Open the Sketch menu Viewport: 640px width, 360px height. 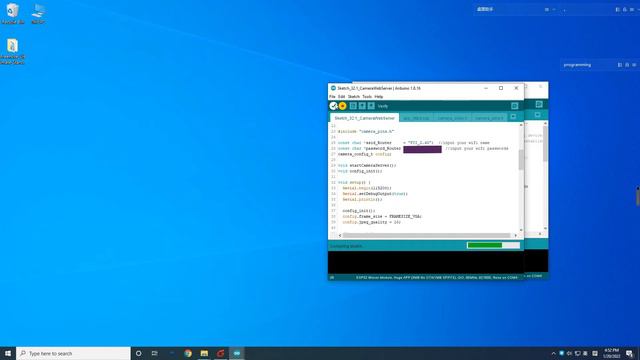coord(353,97)
